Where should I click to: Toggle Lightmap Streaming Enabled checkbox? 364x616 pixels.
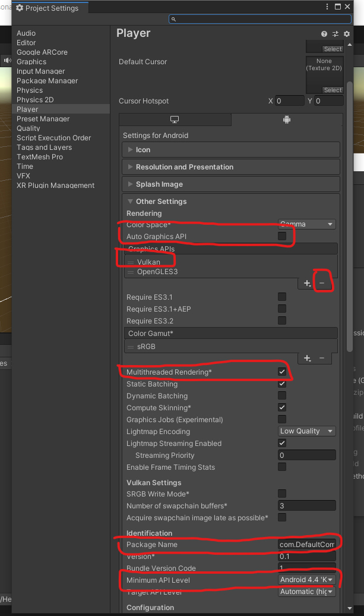pyautogui.click(x=282, y=443)
